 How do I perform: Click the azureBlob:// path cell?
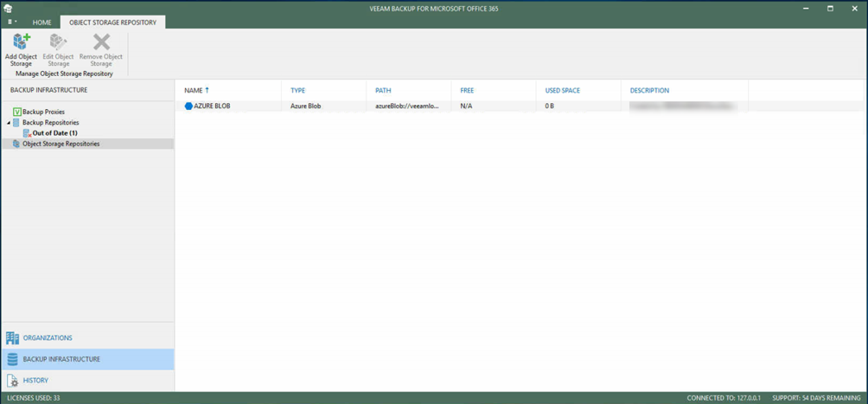click(407, 106)
